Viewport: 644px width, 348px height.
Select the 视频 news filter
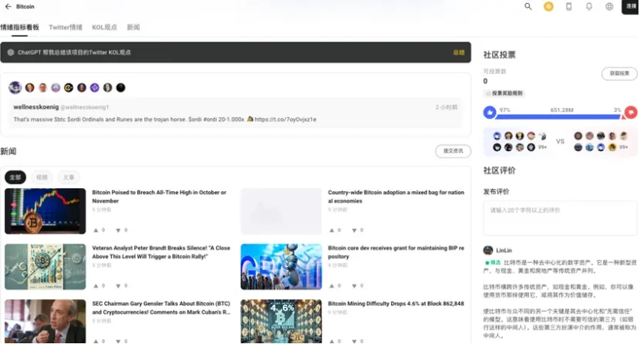tap(42, 177)
